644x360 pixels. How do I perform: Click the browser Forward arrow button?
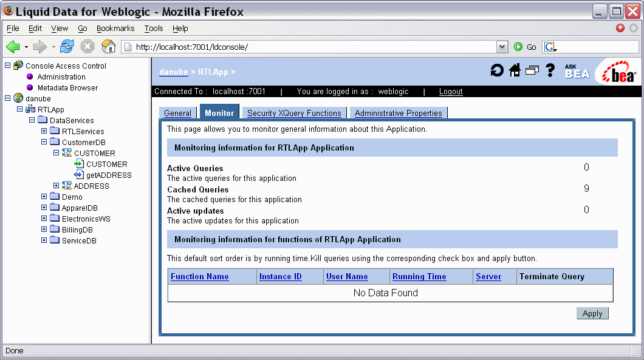tap(40, 47)
